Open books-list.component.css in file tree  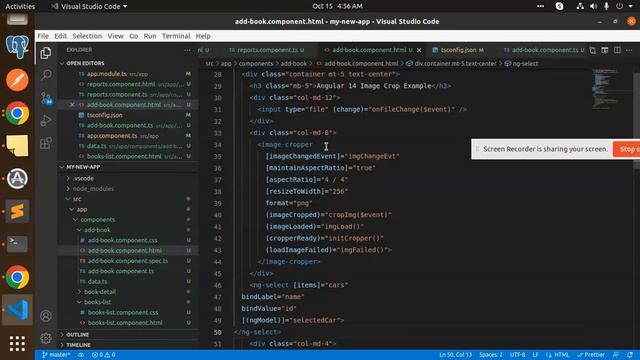tap(123, 312)
